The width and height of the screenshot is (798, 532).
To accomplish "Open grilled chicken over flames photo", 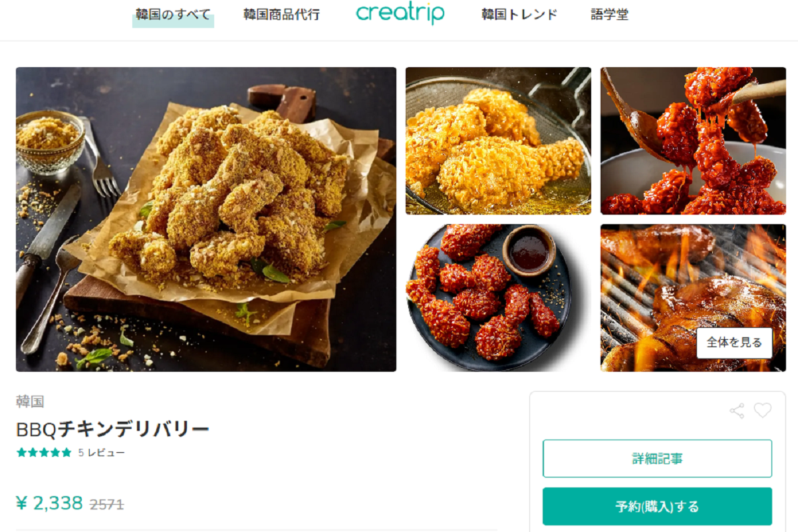I will pos(693,298).
